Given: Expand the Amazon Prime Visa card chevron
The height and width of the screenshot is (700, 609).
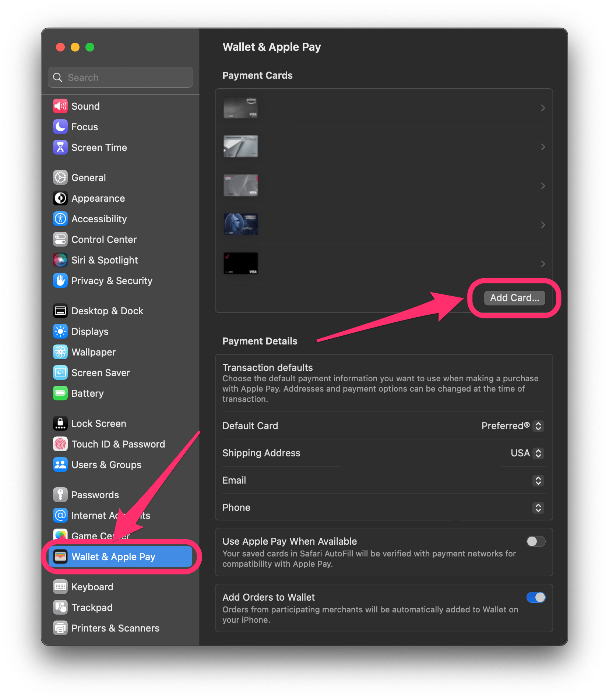Looking at the screenshot, I should tap(543, 108).
